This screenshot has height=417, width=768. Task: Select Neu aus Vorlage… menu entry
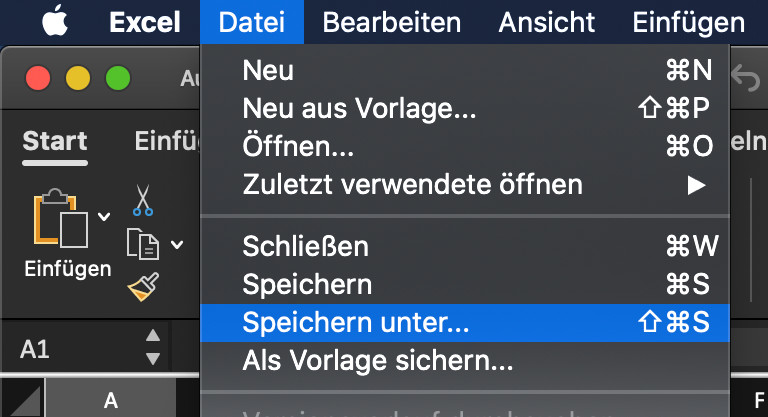pyautogui.click(x=359, y=109)
